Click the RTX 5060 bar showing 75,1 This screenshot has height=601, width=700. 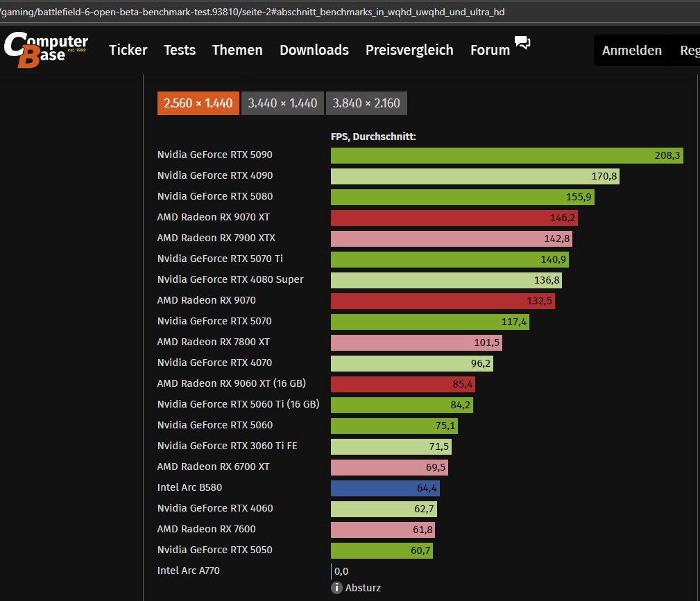(394, 426)
